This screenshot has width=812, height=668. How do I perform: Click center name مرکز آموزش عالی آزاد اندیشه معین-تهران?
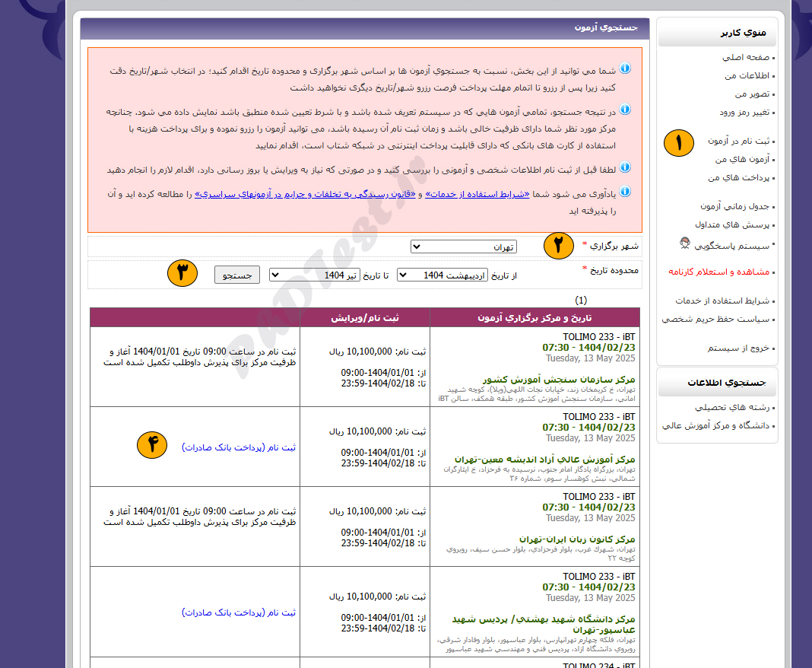pyautogui.click(x=545, y=460)
